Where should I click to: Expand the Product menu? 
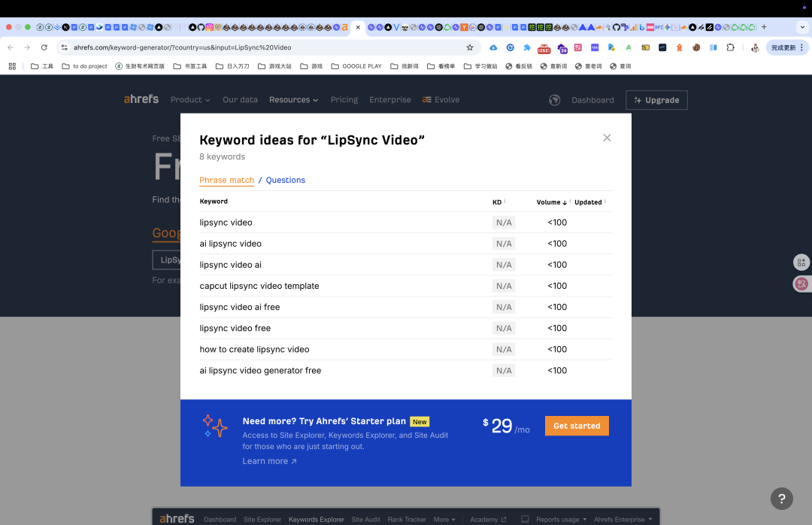coord(190,99)
